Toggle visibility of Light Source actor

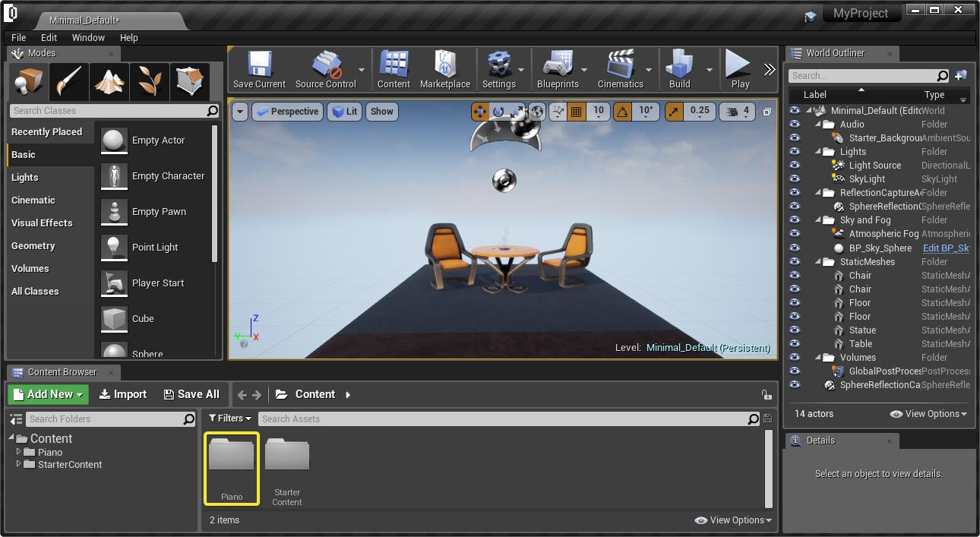coord(795,166)
